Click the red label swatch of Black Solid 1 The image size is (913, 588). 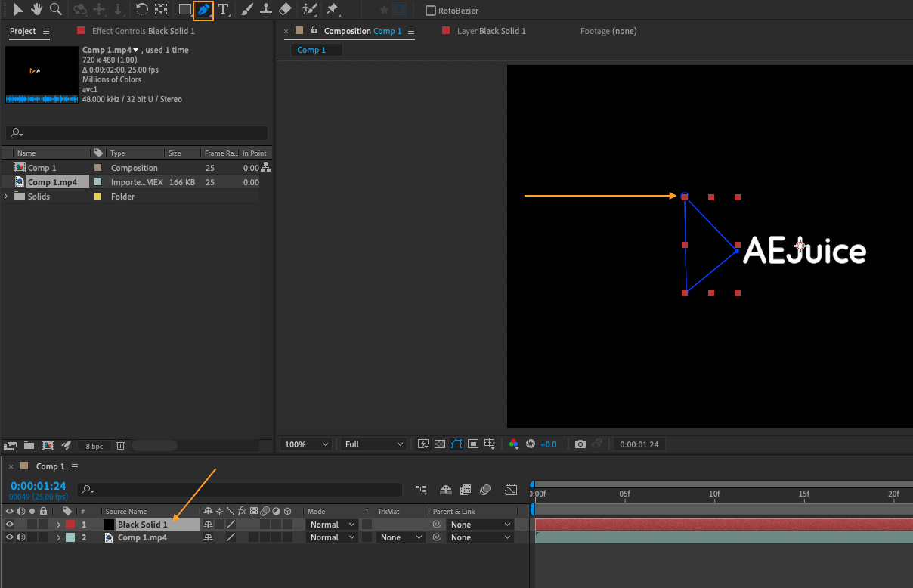click(x=70, y=525)
